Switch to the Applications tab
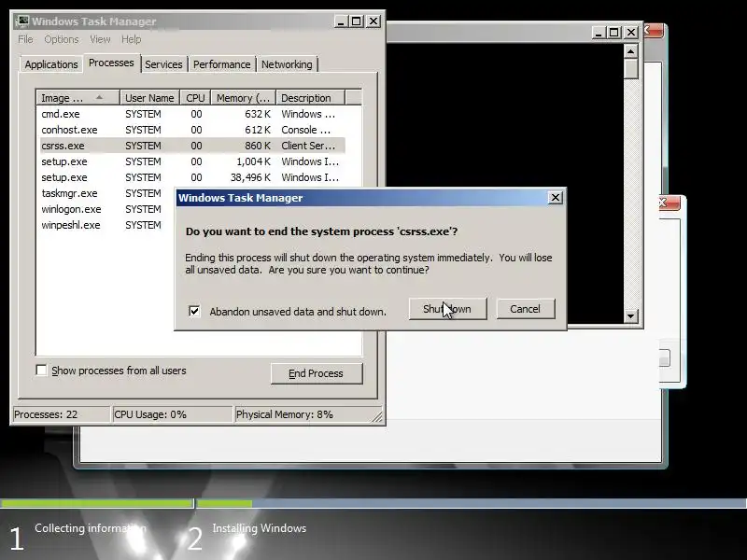This screenshot has height=560, width=747. point(51,64)
